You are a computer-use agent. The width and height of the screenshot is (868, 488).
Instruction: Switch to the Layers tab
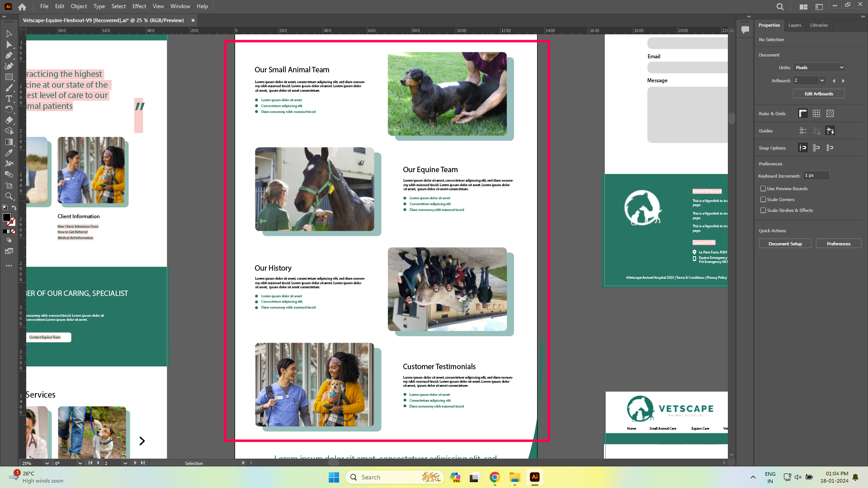[x=794, y=25]
